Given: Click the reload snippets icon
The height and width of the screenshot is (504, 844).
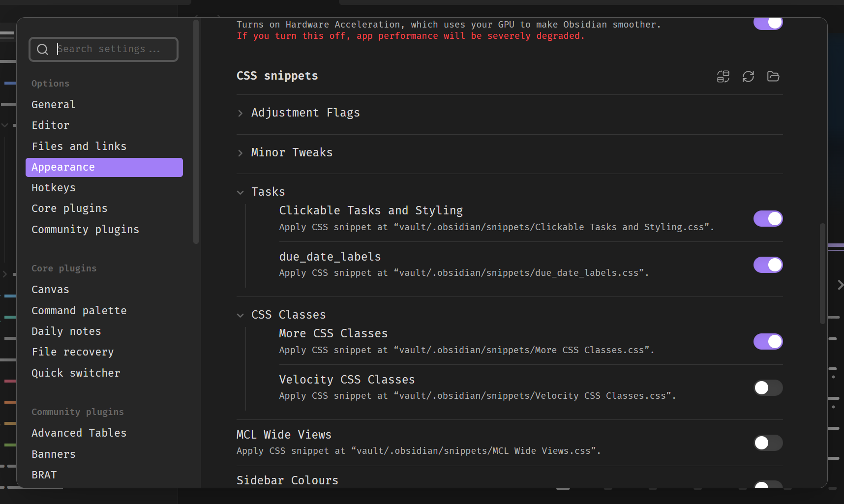Looking at the screenshot, I should coord(748,76).
